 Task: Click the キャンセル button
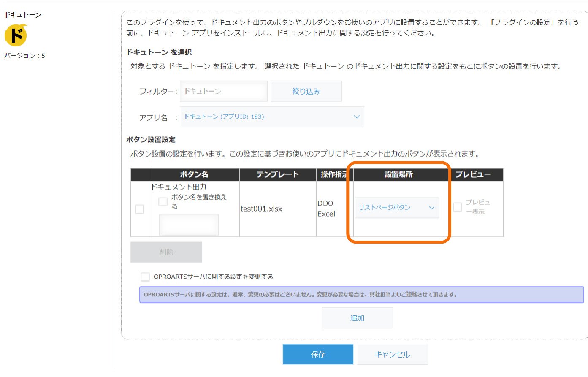(392, 354)
